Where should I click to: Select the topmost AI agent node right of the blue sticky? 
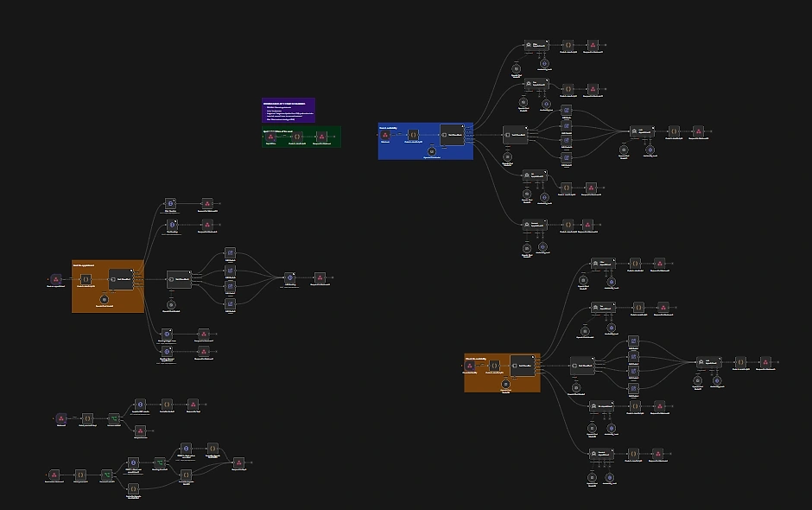pos(536,46)
